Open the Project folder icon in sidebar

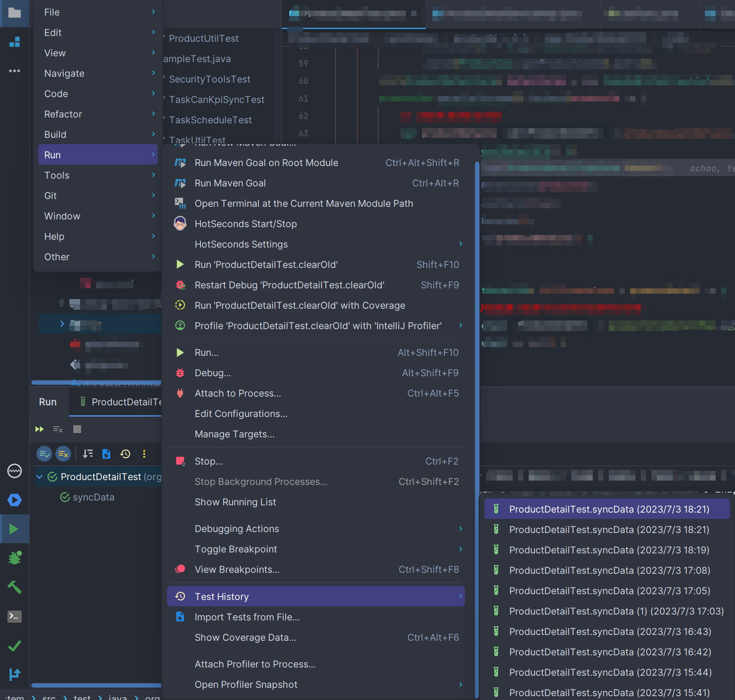click(x=15, y=13)
